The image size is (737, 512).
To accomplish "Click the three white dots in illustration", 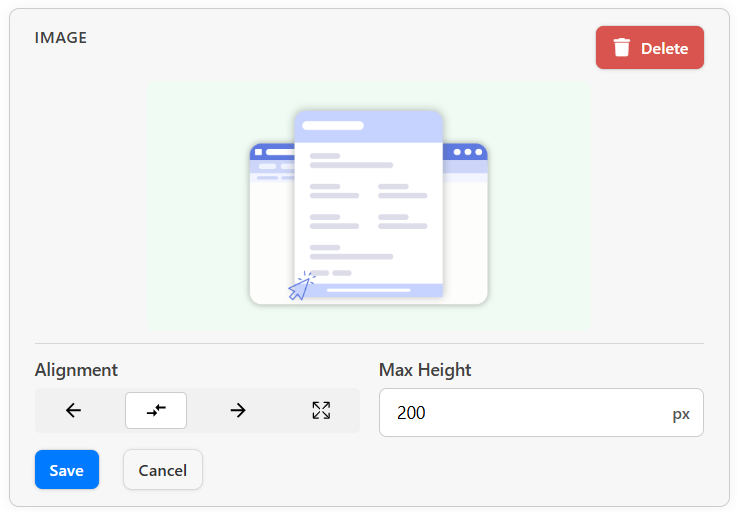I will point(468,152).
